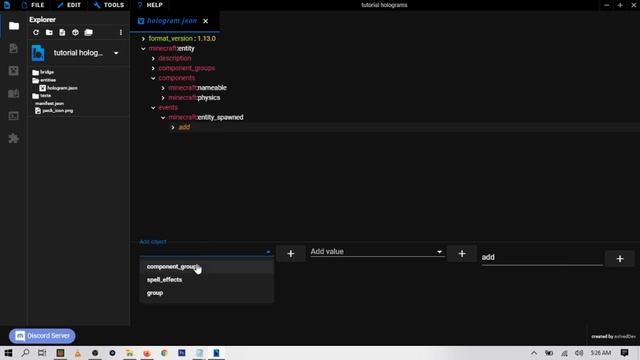The image size is (640, 360).
Task: Open the creeper face sidebar icon
Action: pyautogui.click(x=13, y=71)
